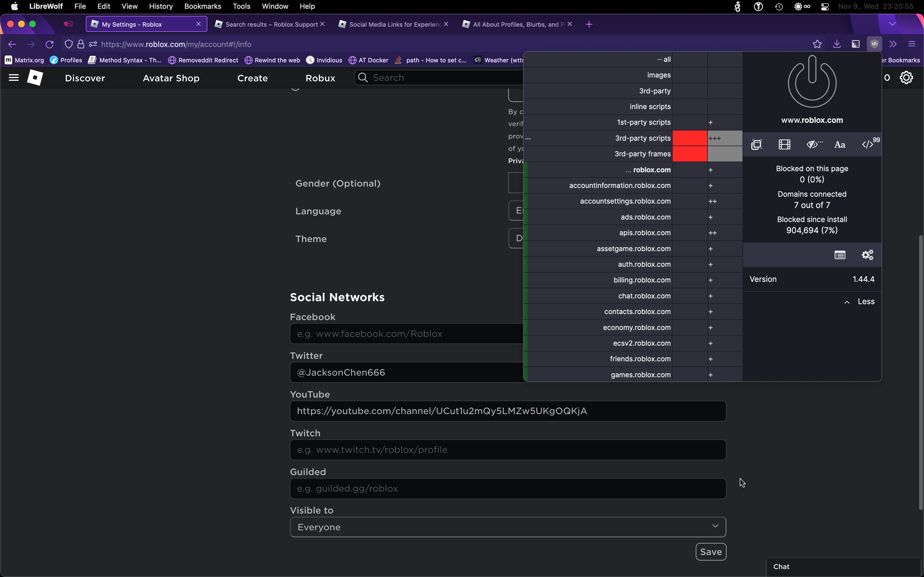Click red 3rd-party scripts block cell
Viewport: 924px width, 577px height.
[690, 138]
